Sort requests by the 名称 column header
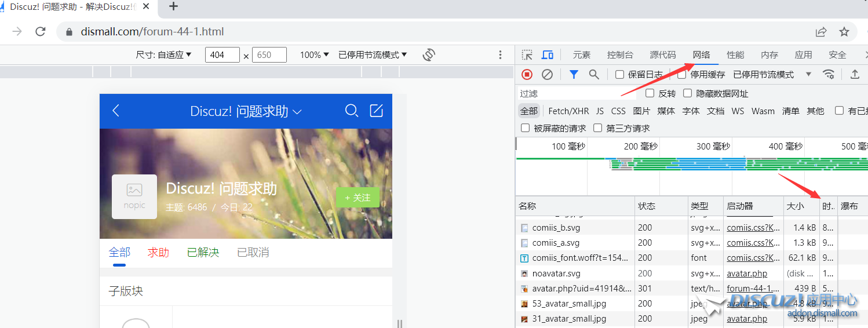 [575, 206]
